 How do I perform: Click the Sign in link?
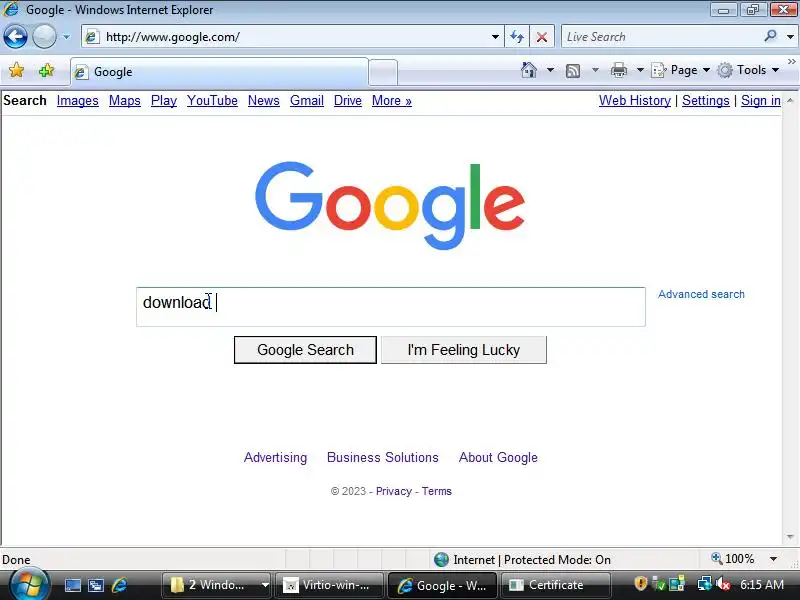(761, 101)
